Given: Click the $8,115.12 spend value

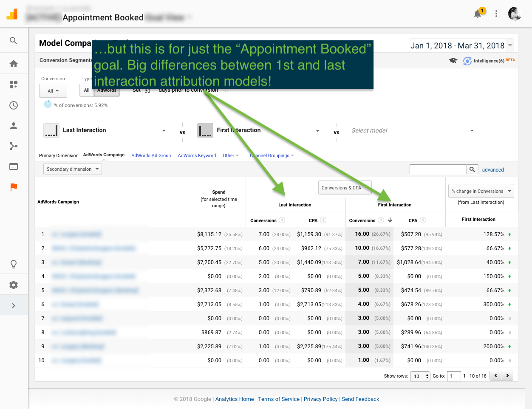Looking at the screenshot, I should click(209, 234).
